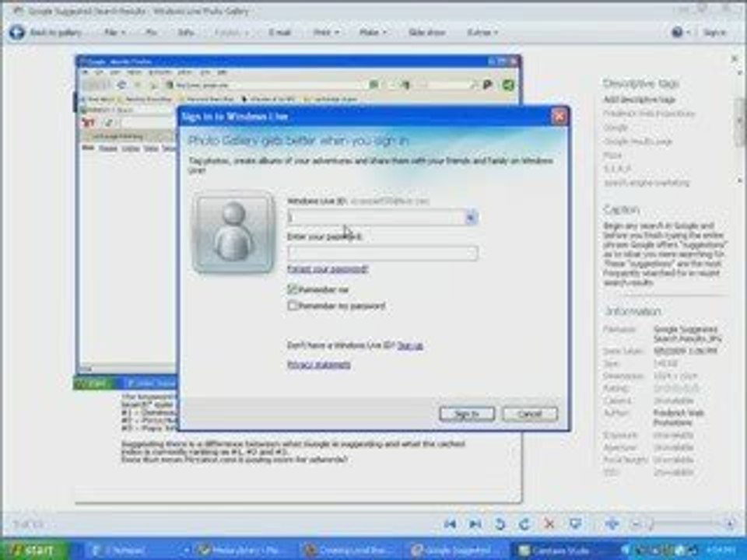
Task: Click the system tray clock
Action: coord(720,551)
